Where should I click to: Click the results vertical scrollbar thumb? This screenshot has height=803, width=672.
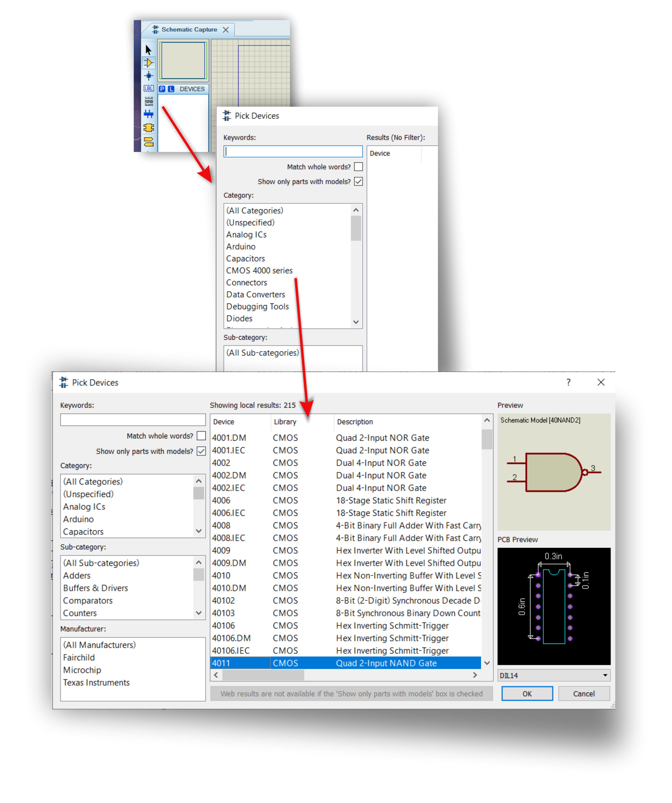tap(487, 439)
